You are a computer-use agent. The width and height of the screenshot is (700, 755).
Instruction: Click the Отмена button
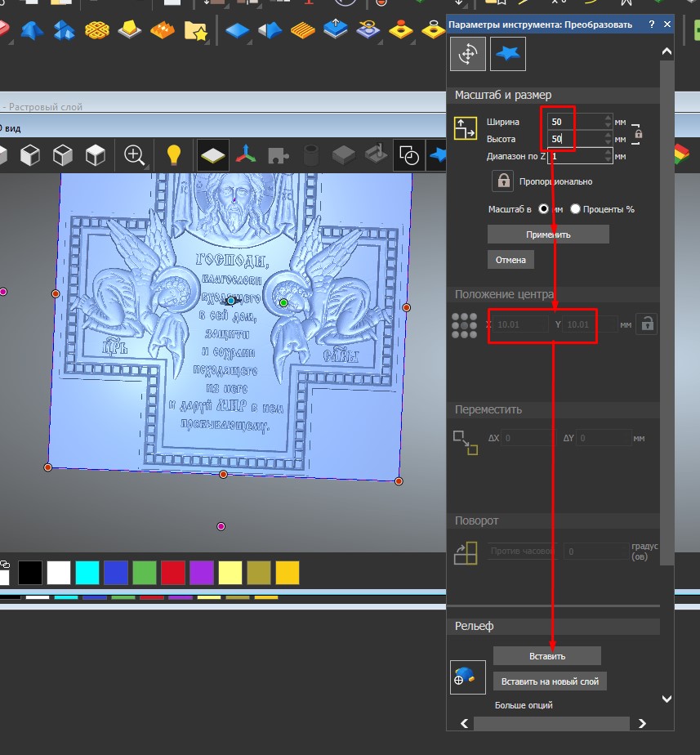(x=511, y=260)
